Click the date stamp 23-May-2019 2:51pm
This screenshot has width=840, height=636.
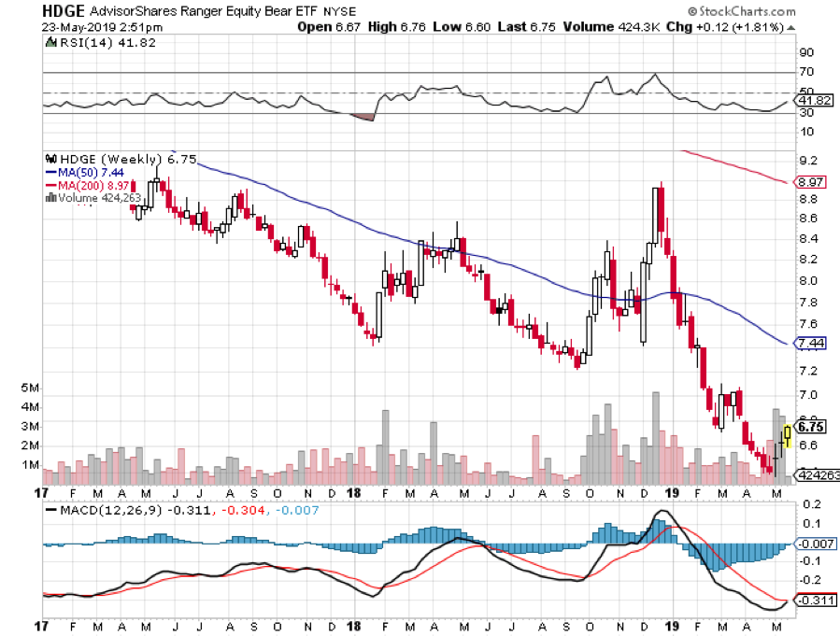(x=102, y=27)
